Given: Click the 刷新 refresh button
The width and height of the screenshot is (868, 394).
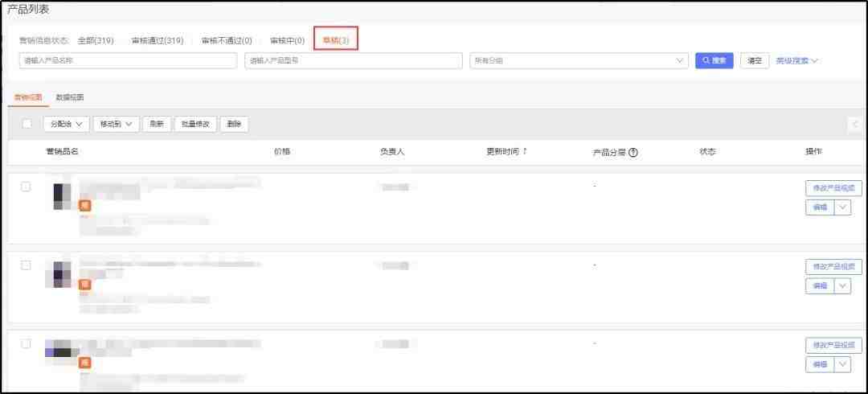Looking at the screenshot, I should pos(157,124).
